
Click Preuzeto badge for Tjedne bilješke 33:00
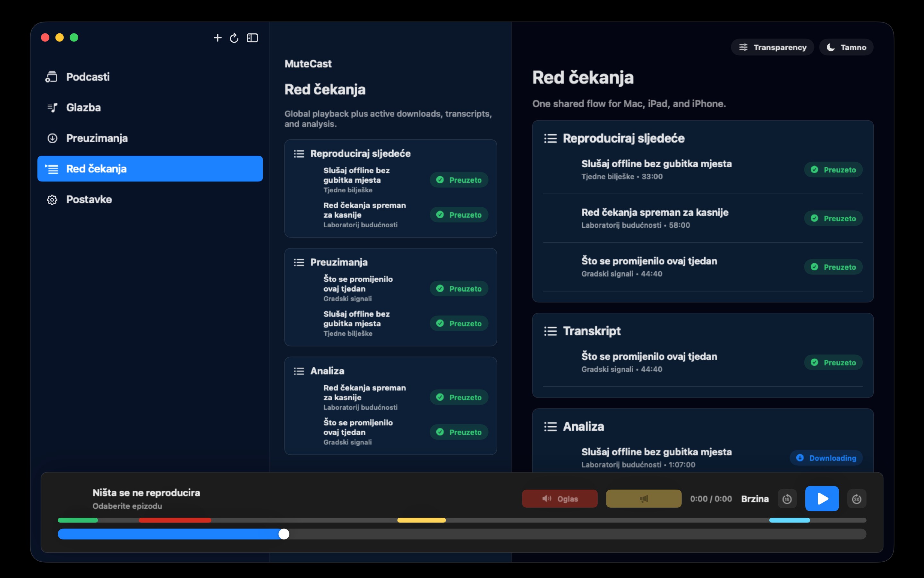pos(833,170)
